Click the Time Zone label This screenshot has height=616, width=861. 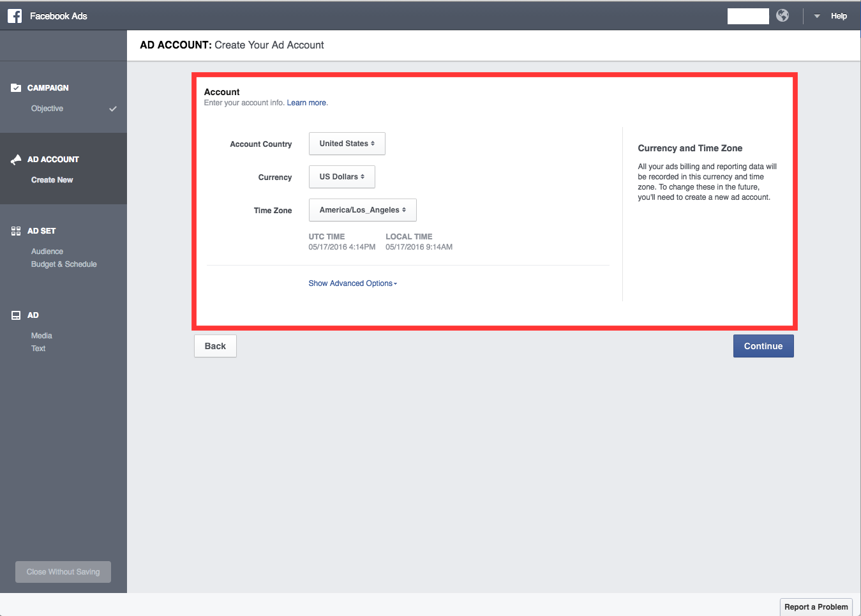coord(273,211)
